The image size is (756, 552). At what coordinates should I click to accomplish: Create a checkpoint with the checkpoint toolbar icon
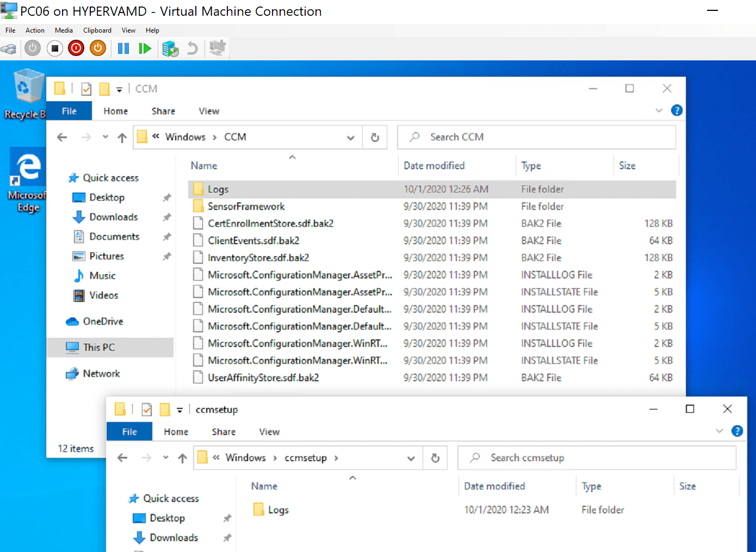[x=170, y=48]
